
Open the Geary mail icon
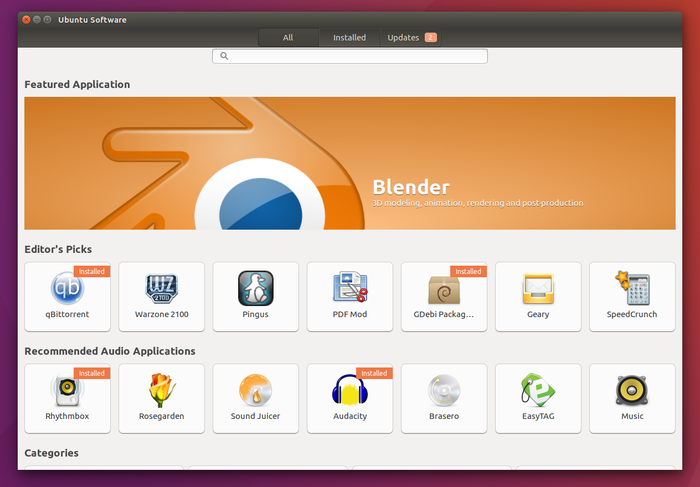[x=538, y=288]
